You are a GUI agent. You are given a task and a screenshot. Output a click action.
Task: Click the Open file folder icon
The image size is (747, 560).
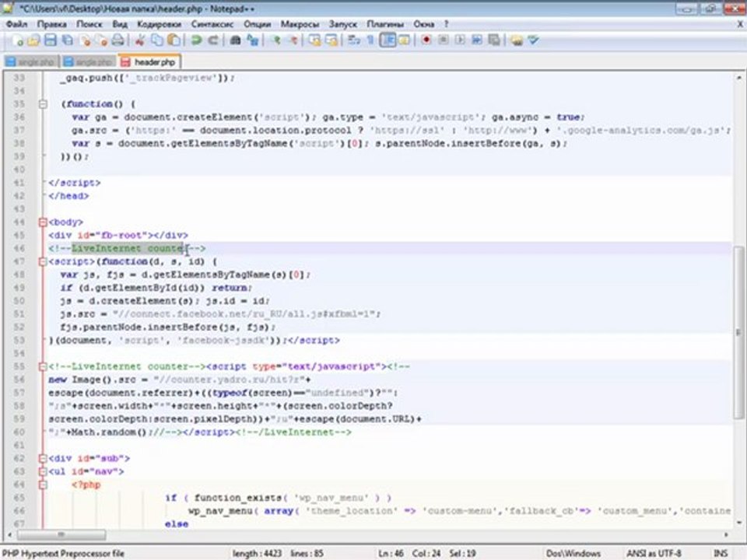[x=33, y=40]
